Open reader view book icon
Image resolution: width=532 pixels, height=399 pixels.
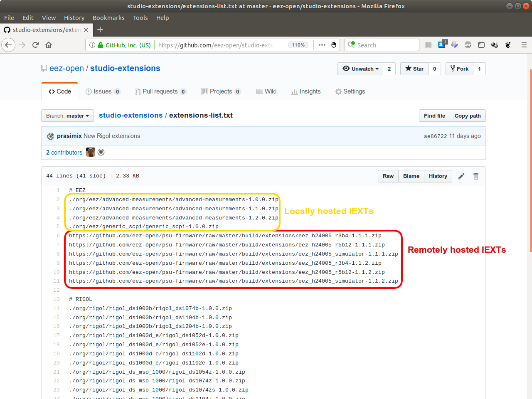tap(428, 45)
